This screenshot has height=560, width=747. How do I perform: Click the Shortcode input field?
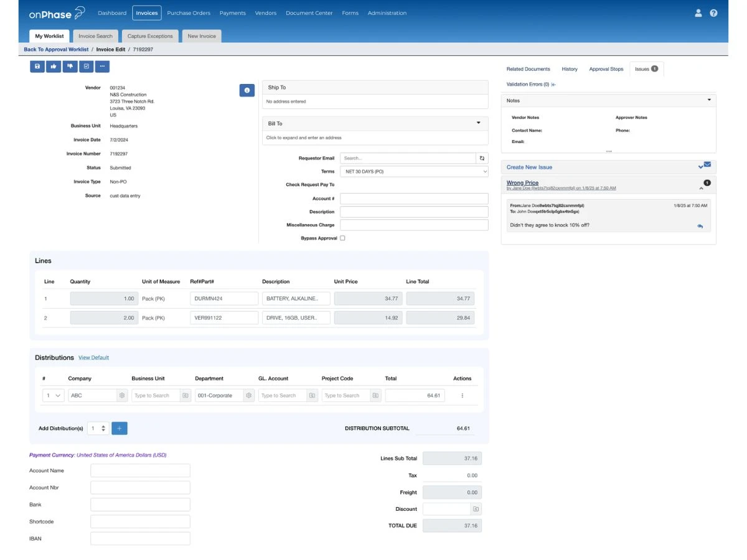click(x=140, y=521)
